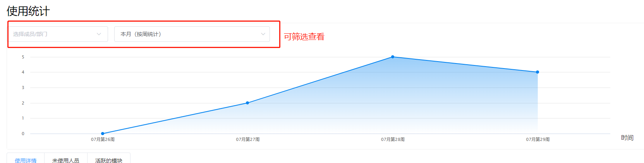Click the chevron arrow in the 选择成员/部门 selector
The image size is (644, 163).
pos(99,34)
